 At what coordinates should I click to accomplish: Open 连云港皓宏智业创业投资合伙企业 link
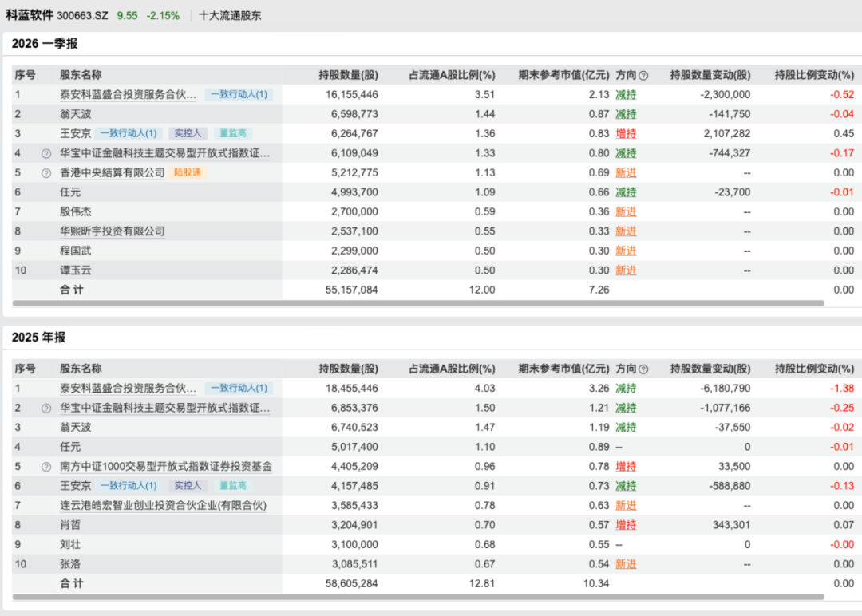163,506
